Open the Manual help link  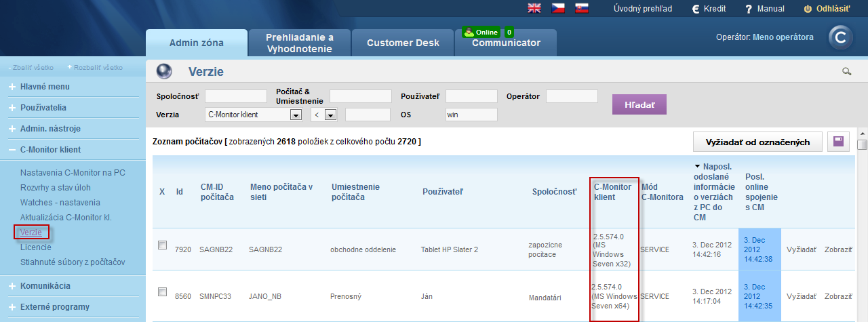tap(765, 9)
